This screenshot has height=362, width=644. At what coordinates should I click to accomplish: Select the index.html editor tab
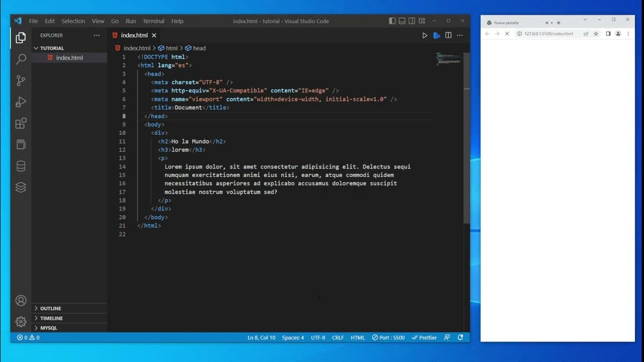(135, 35)
